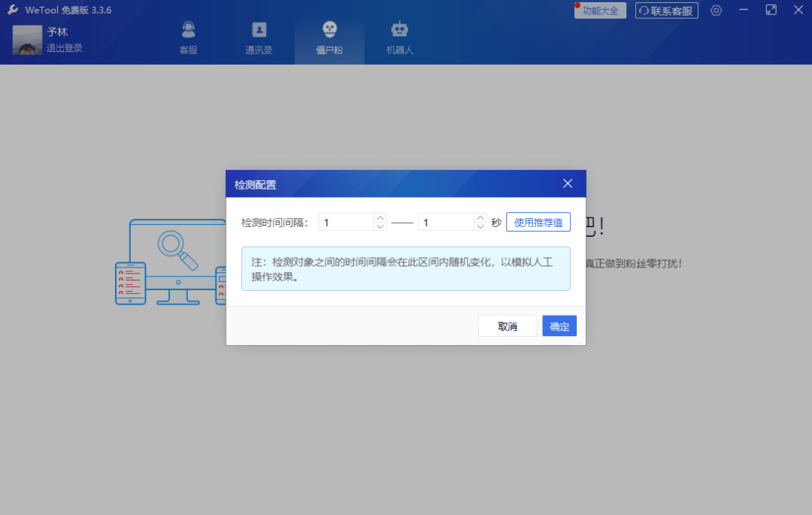Image resolution: width=812 pixels, height=515 pixels.
Task: Increase the first interval value
Action: coord(380,218)
